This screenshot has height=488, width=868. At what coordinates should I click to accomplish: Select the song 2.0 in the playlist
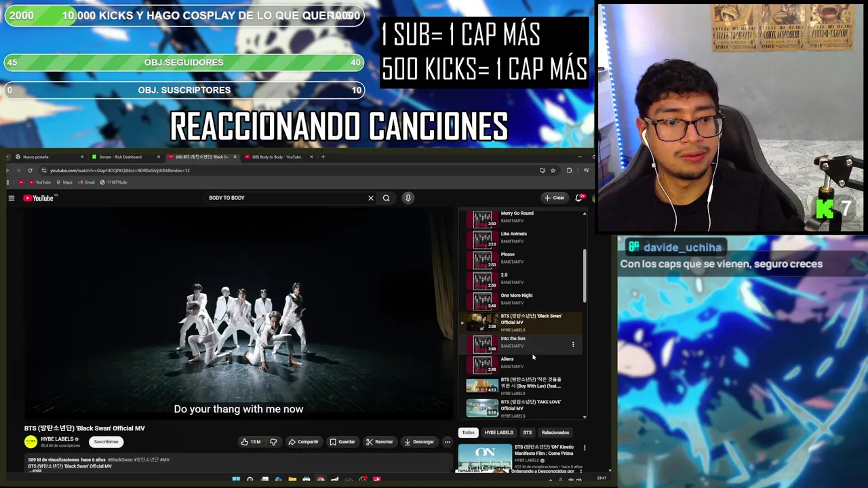[521, 280]
